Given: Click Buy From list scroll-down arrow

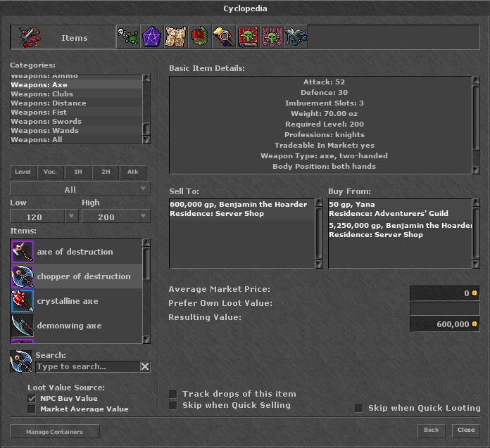Looking at the screenshot, I should pyautogui.click(x=476, y=264).
